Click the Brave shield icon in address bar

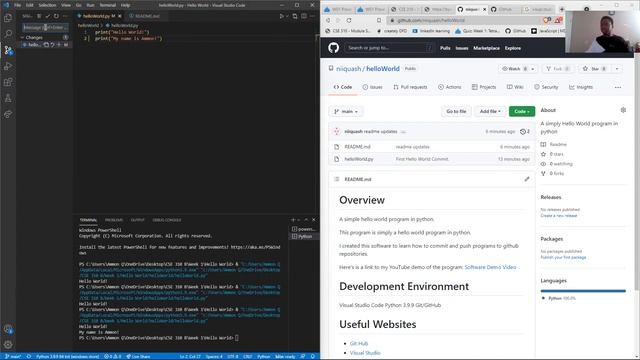coord(547,20)
